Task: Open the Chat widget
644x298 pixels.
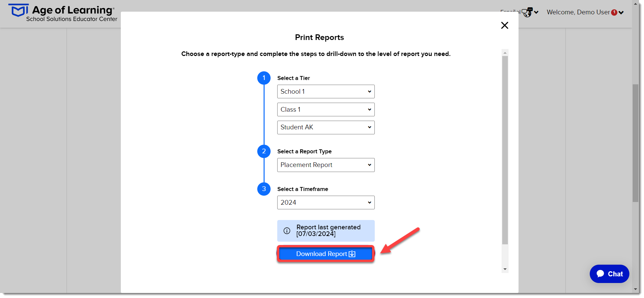Action: pyautogui.click(x=609, y=274)
